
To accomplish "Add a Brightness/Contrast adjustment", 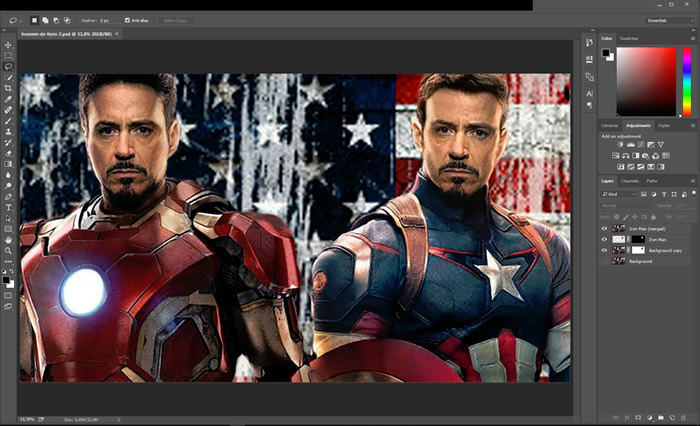I will coord(621,145).
